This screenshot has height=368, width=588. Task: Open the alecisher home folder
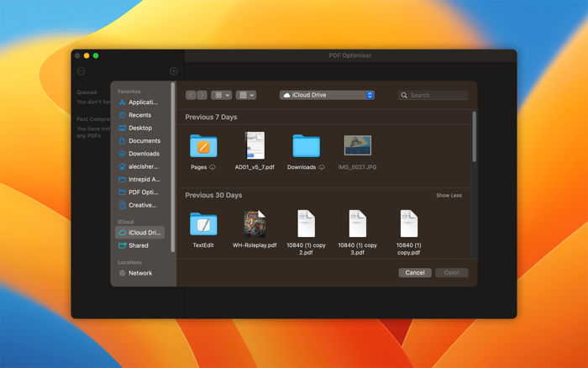pos(139,166)
